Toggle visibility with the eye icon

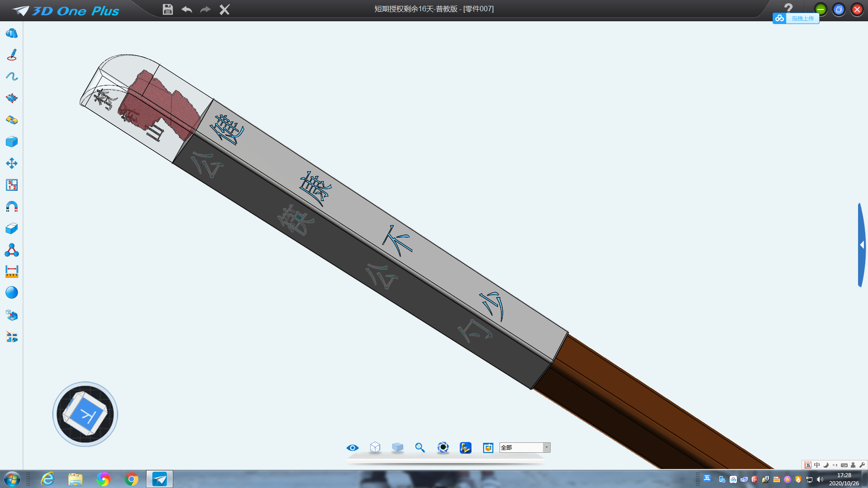pos(352,448)
